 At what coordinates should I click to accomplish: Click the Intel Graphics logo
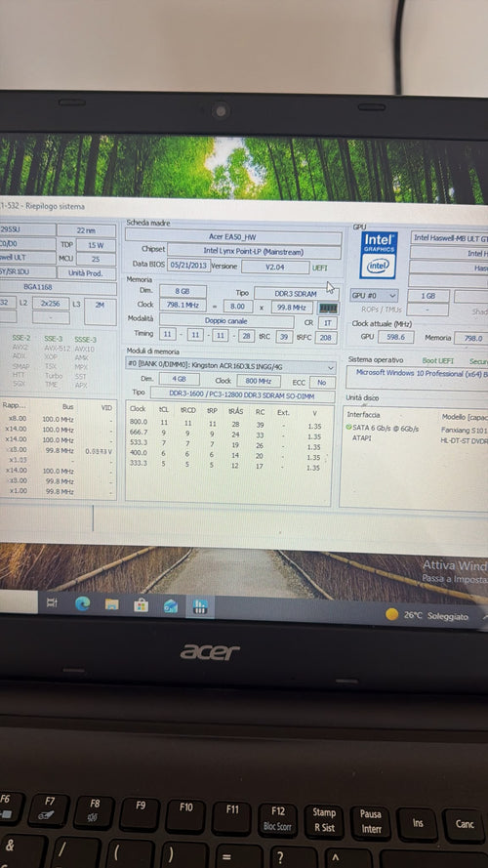click(379, 255)
